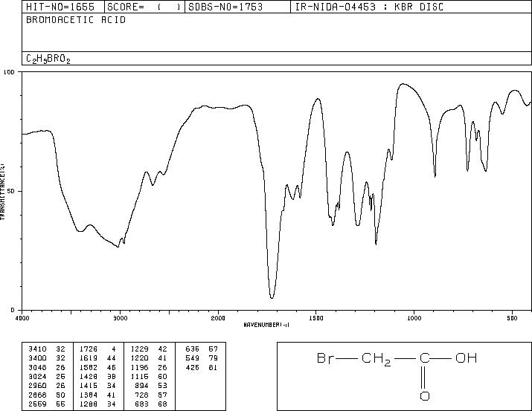The width and height of the screenshot is (532, 411).
Task: Select peak table entry 2669
Action: [37, 404]
